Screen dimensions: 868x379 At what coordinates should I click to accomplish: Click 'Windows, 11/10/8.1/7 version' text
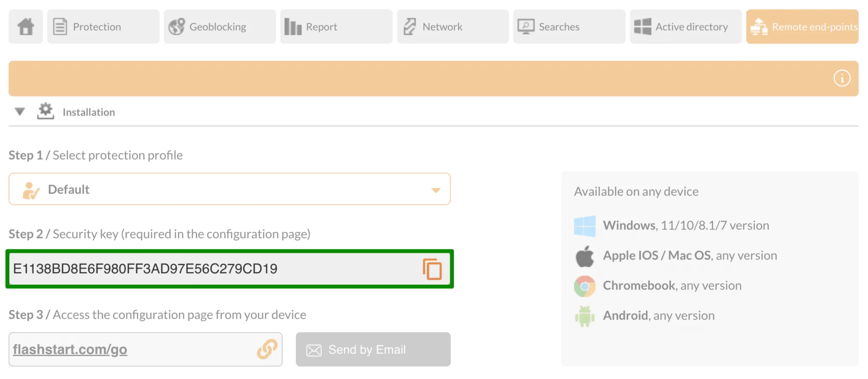(x=686, y=226)
